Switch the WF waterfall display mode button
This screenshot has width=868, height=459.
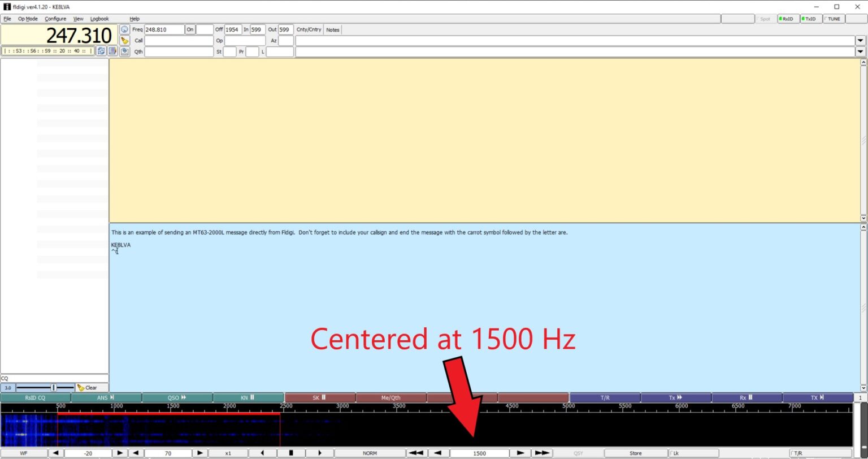coord(24,453)
